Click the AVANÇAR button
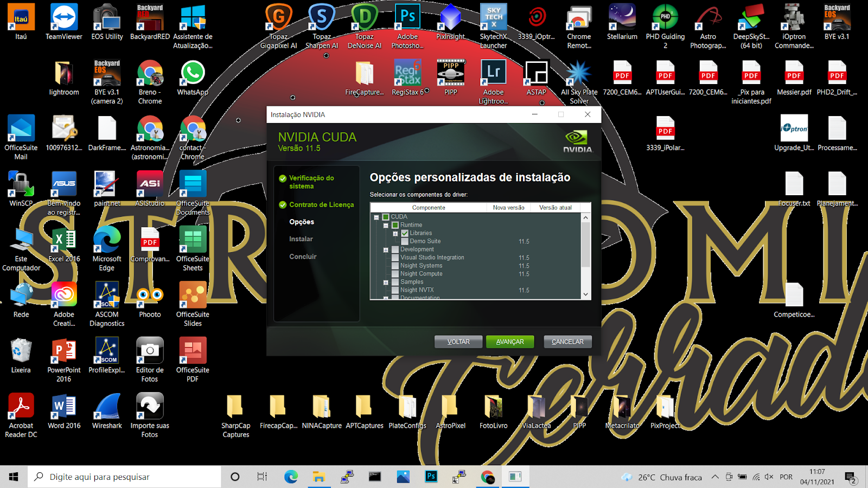The height and width of the screenshot is (488, 868). coord(510,342)
